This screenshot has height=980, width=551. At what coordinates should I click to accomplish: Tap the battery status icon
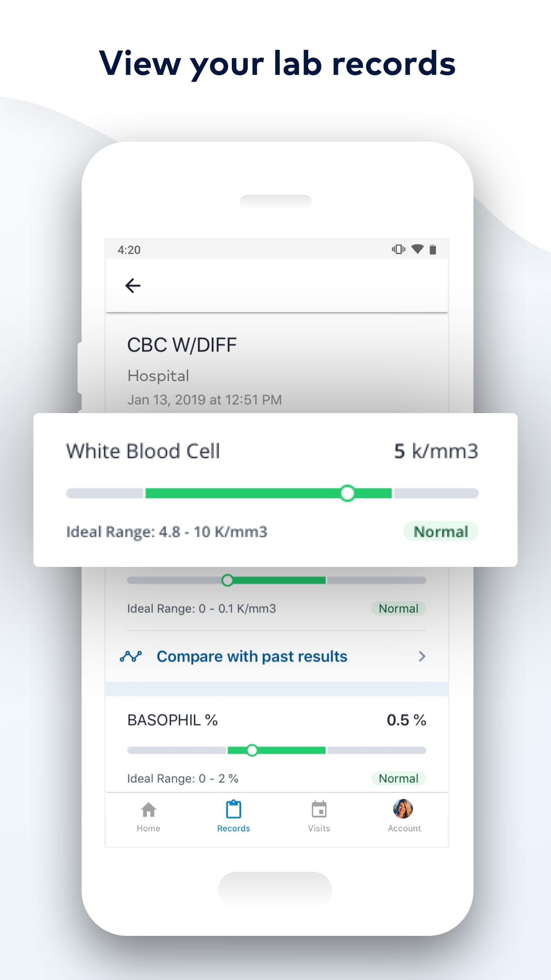432,249
